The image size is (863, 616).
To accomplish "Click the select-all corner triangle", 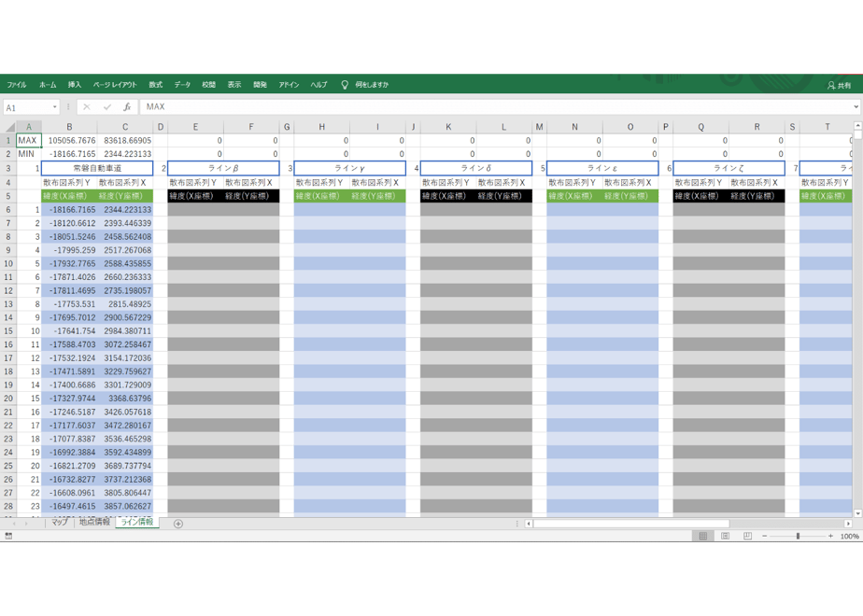I will (8, 127).
